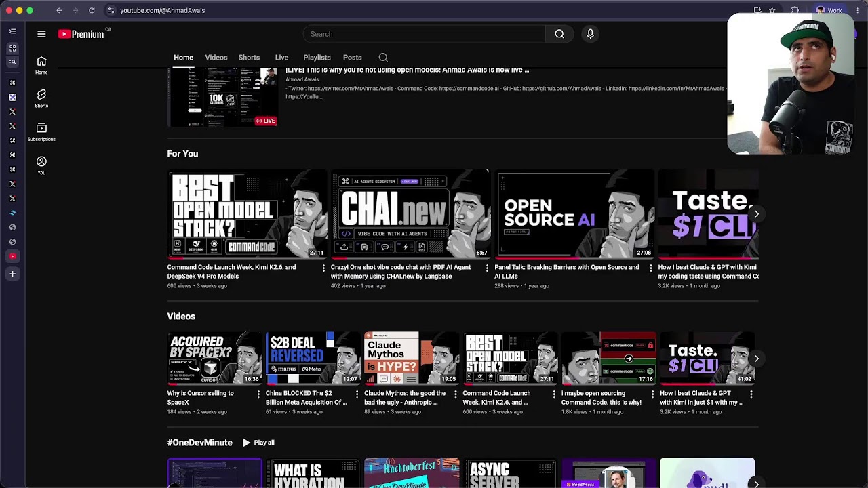Open more actions for the CHAI.new video
868x488 pixels.
(486, 268)
